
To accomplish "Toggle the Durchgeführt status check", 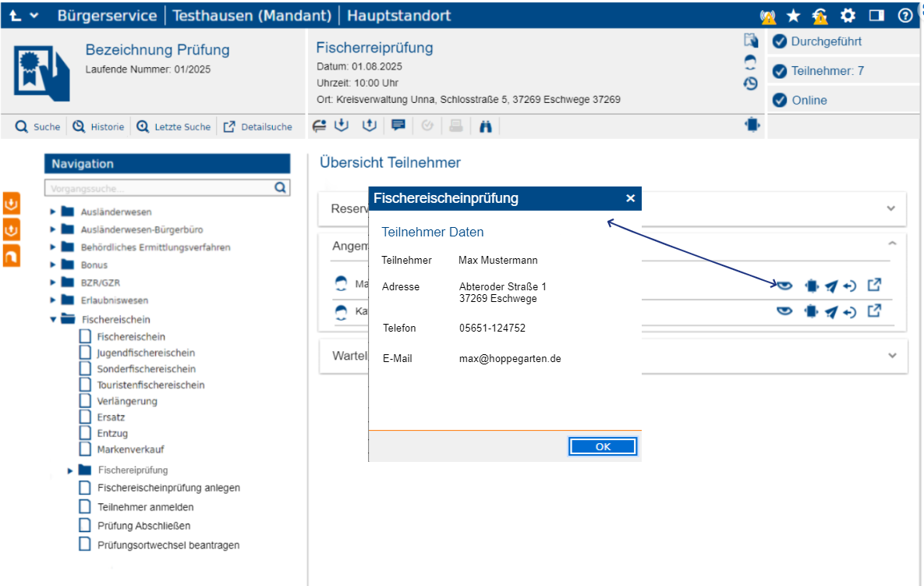I will [779, 42].
